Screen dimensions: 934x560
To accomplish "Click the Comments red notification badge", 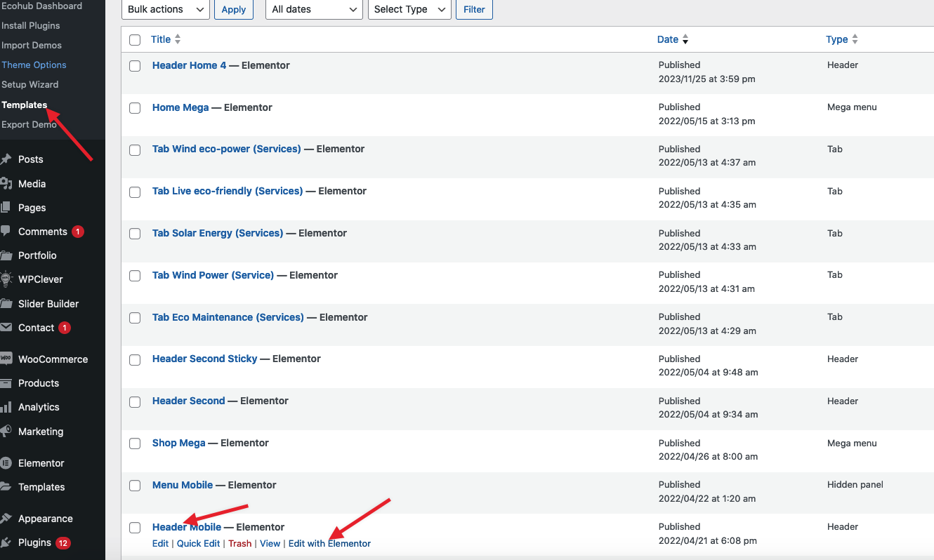I will click(77, 232).
